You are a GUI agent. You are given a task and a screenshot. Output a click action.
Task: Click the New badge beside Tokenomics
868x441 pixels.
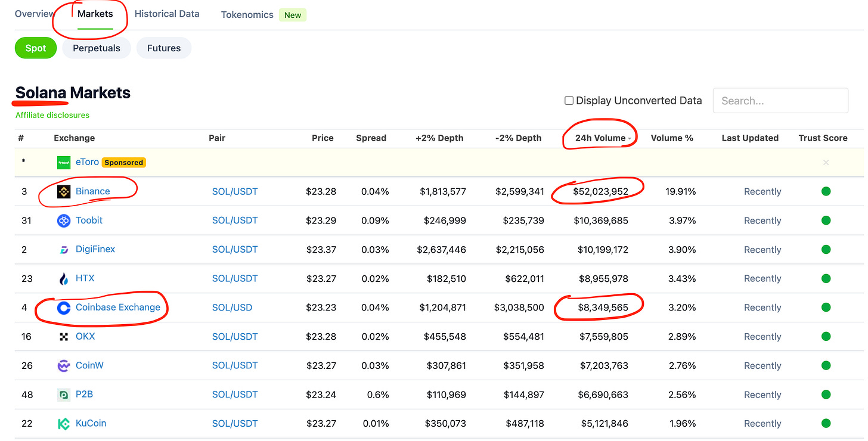292,15
